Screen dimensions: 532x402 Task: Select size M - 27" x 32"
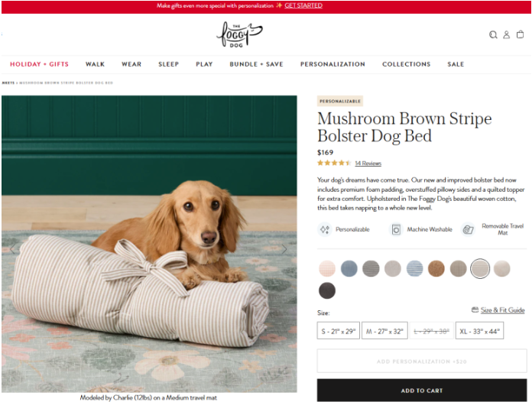[x=384, y=331]
